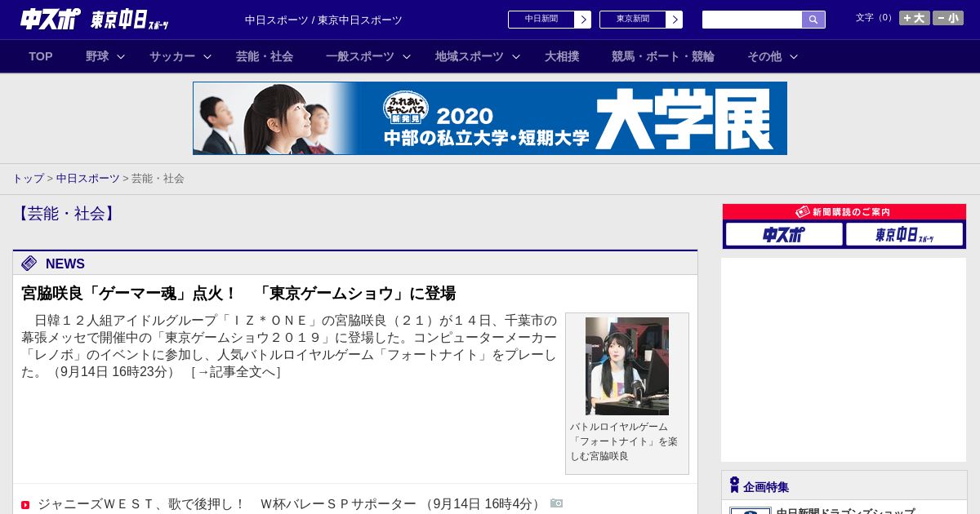Click 中日スポーツ breadcrumb link
Image resolution: width=980 pixels, height=514 pixels.
(88, 178)
